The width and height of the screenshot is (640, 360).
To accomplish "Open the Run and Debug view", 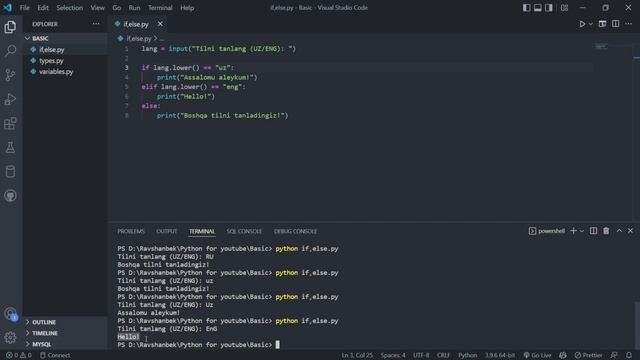I will click(10, 99).
